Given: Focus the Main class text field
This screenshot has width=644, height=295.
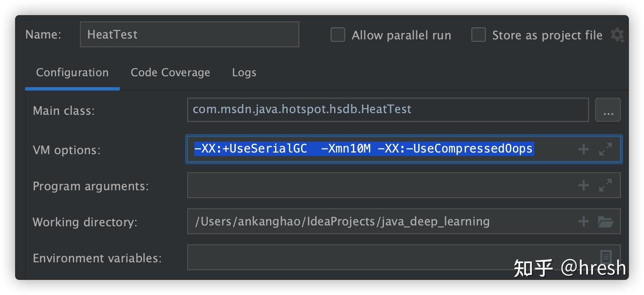Looking at the screenshot, I should (387, 110).
